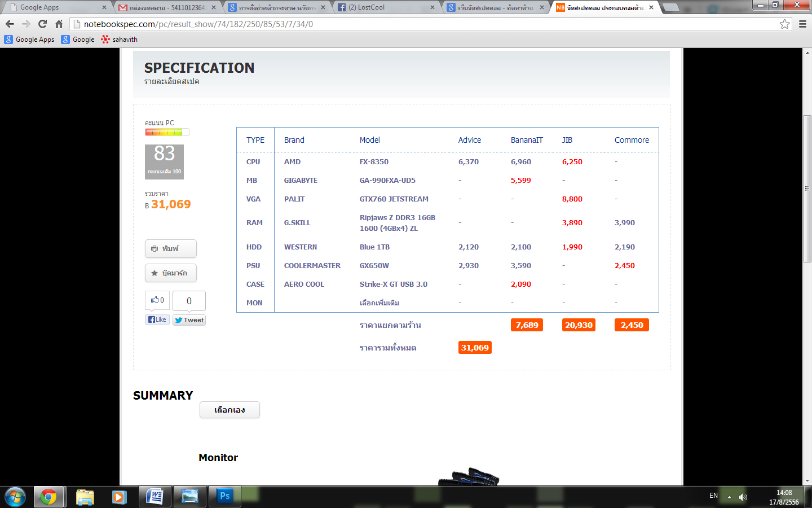The height and width of the screenshot is (508, 812).
Task: Open the Chrome menu button
Action: [802, 24]
